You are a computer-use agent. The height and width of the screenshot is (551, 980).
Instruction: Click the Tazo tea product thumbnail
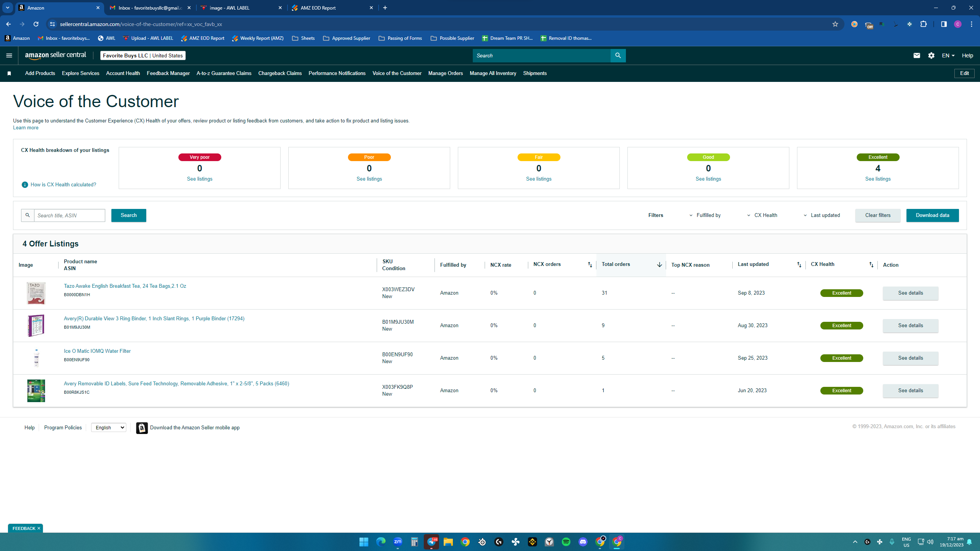(36, 293)
